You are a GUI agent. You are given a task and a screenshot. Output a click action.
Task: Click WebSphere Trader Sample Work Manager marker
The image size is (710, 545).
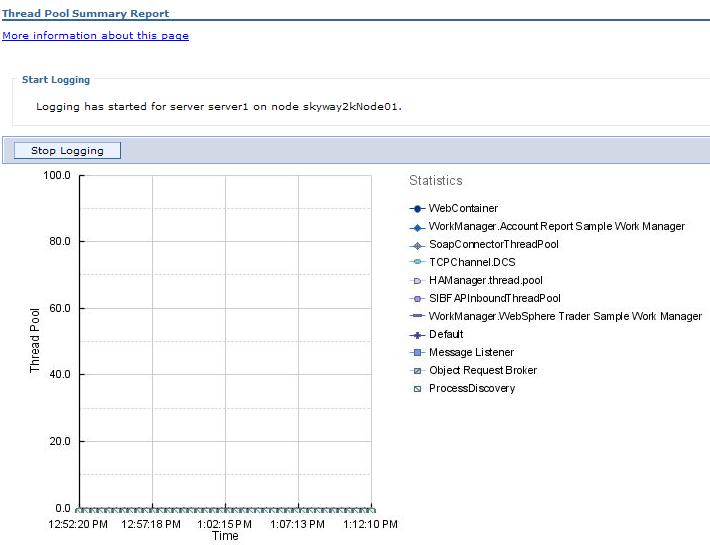pyautogui.click(x=417, y=316)
